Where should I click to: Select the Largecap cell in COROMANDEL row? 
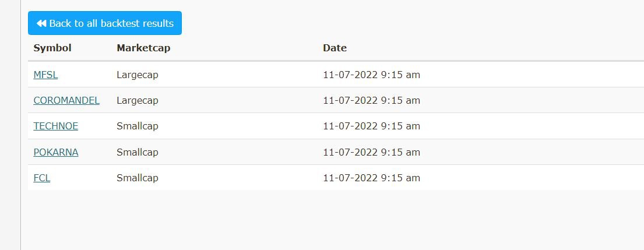(138, 100)
